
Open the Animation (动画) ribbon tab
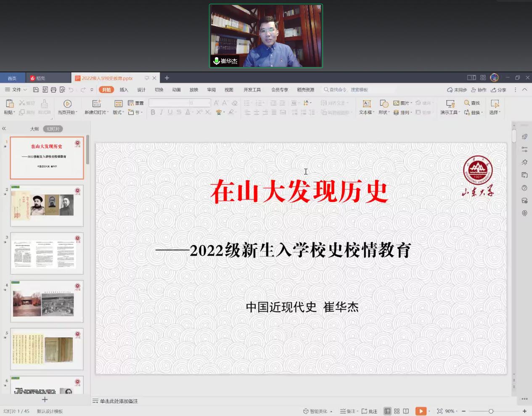tap(176, 90)
